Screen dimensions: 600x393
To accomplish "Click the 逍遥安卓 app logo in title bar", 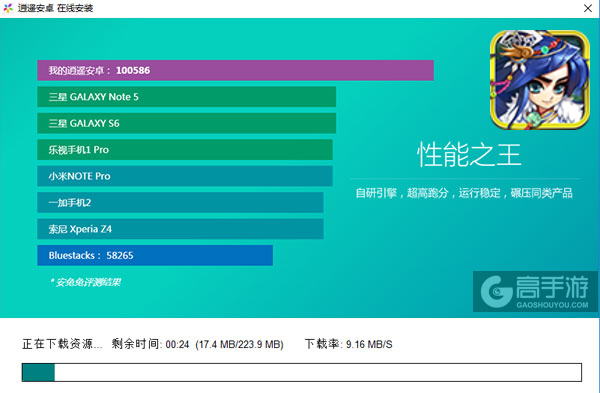I will 8,8.
